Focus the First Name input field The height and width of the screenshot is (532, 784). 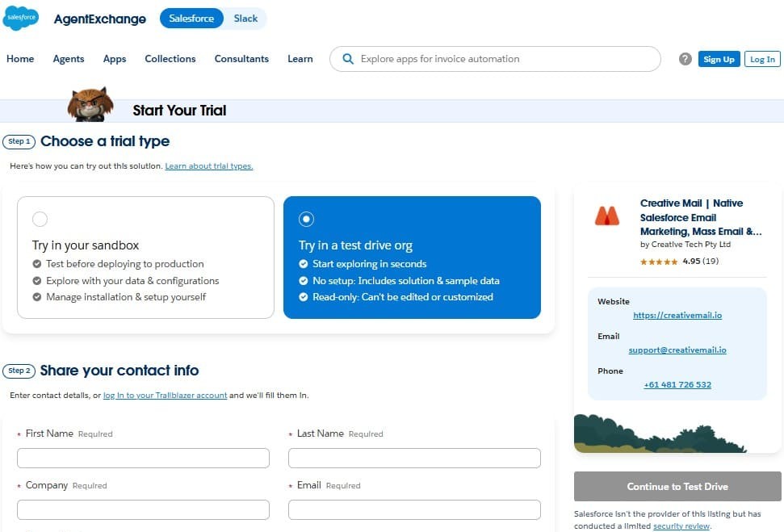tap(143, 458)
